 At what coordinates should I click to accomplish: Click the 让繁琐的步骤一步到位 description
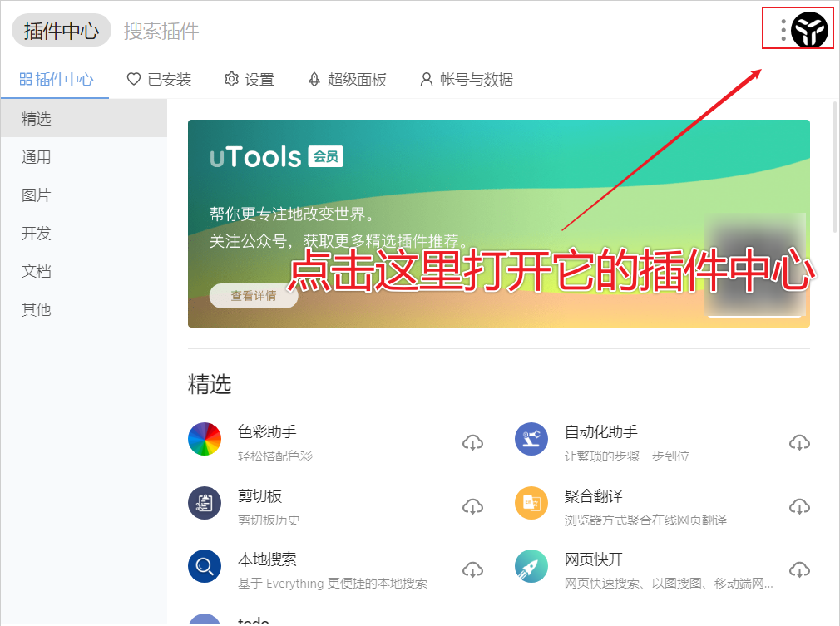tap(627, 456)
